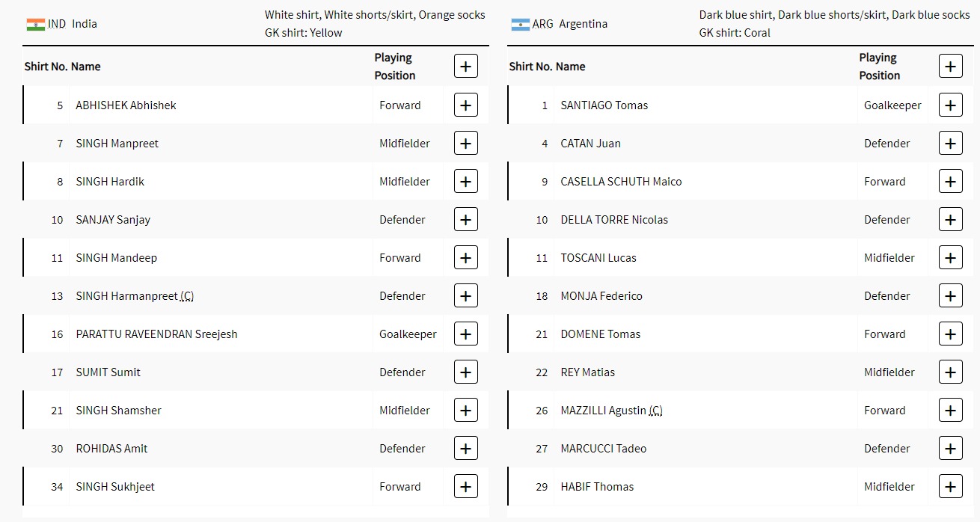Open plus button for CASELLA SCHUTH Maico
This screenshot has width=980, height=522.
[950, 182]
